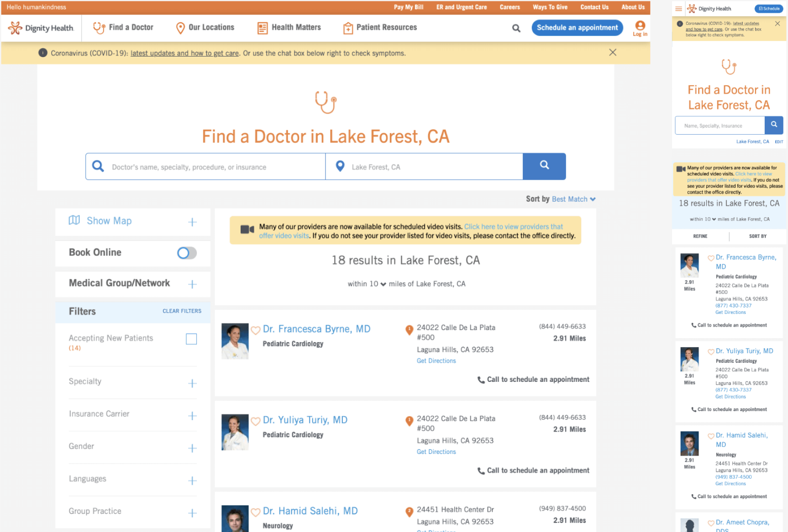Viewport: 788px width, 532px height.
Task: Click the mobile Schedule button
Action: coord(769,9)
